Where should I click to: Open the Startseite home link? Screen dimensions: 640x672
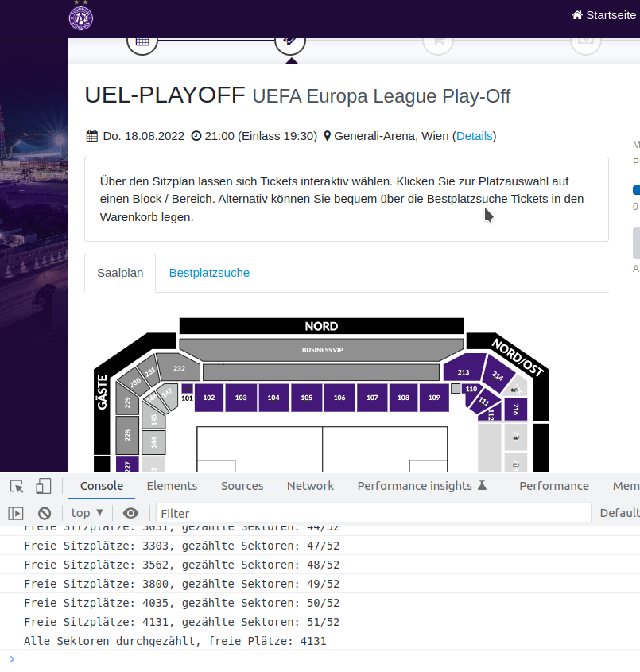604,15
